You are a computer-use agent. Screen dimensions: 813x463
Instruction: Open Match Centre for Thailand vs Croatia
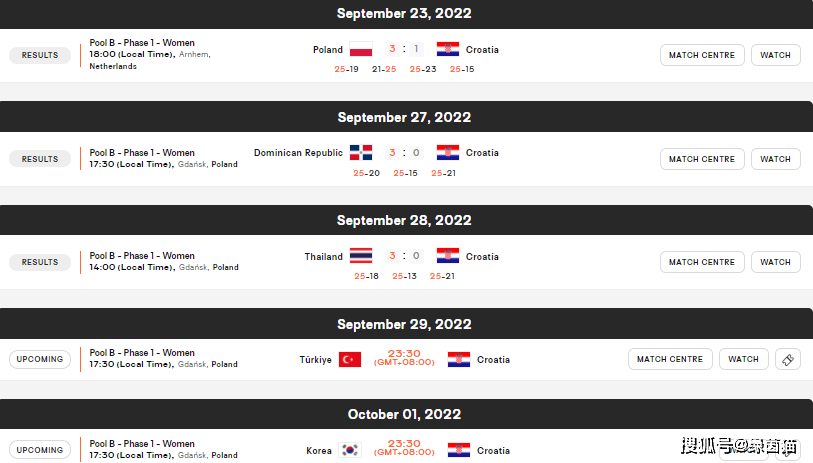[x=702, y=262]
